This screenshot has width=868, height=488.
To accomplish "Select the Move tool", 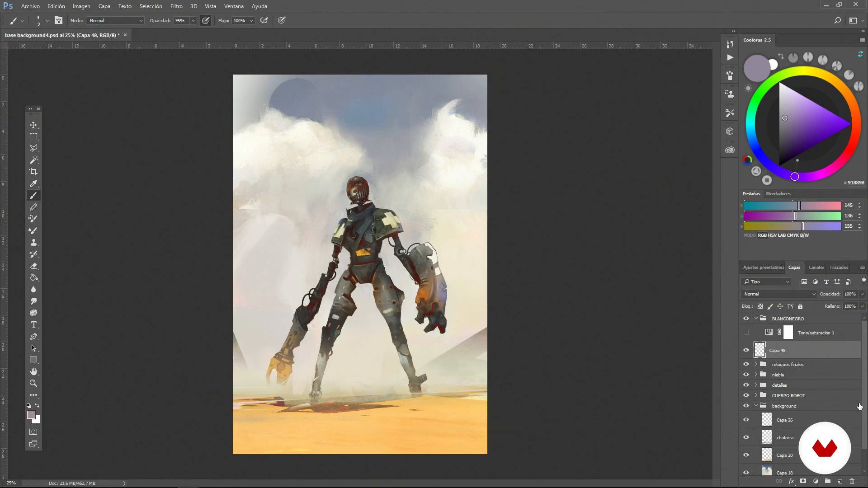I will pyautogui.click(x=33, y=125).
